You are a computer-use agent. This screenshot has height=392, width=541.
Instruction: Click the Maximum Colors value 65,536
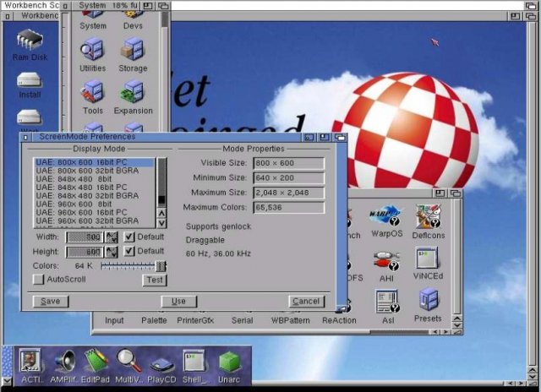[x=289, y=208]
